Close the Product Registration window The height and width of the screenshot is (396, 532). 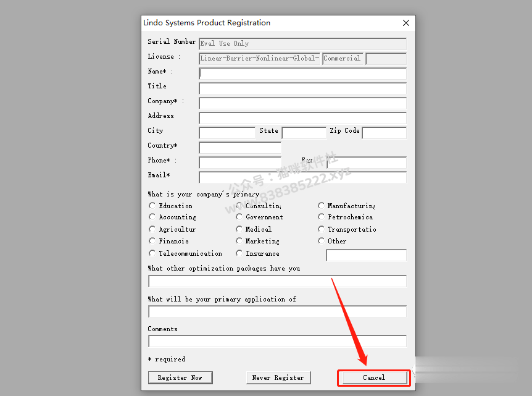(x=405, y=23)
